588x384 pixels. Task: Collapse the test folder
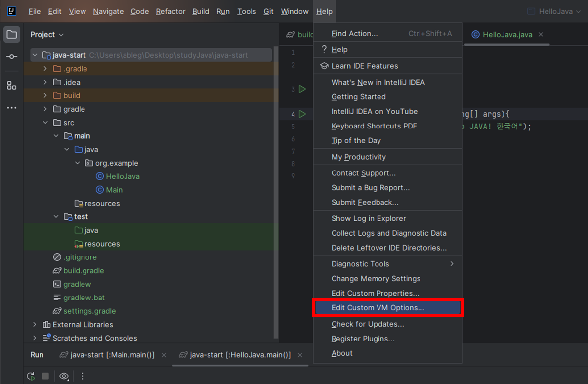(x=56, y=217)
